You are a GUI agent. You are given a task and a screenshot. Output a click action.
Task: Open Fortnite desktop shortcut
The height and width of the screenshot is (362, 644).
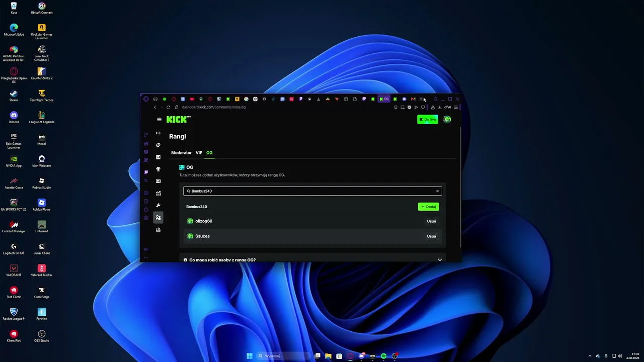[x=42, y=314]
